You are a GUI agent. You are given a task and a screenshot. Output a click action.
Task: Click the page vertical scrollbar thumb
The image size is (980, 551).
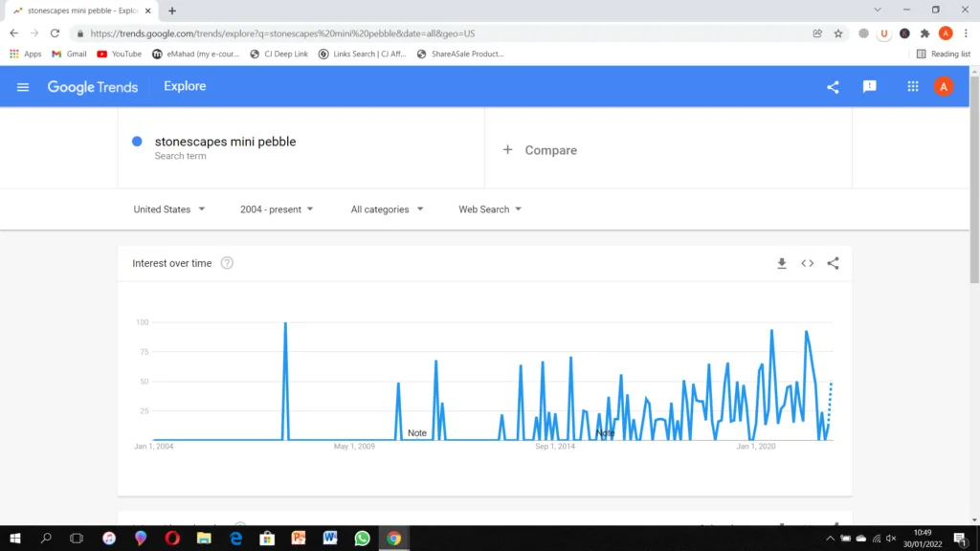974,178
